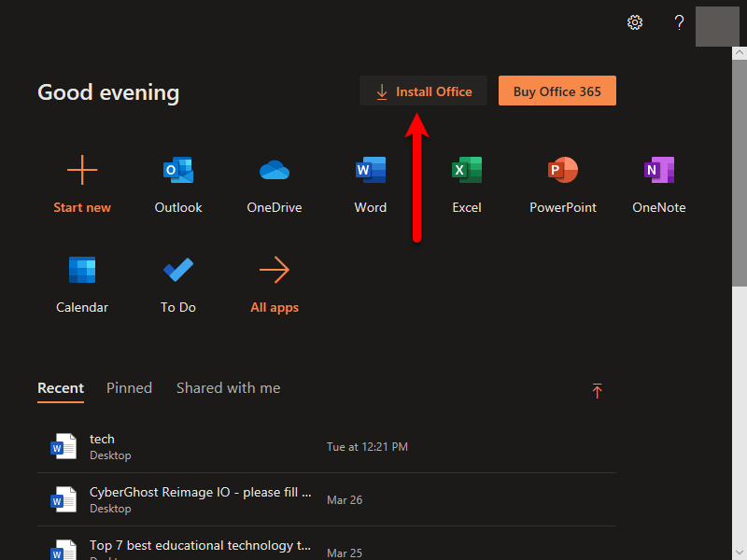Click the Install Office button

tap(423, 91)
